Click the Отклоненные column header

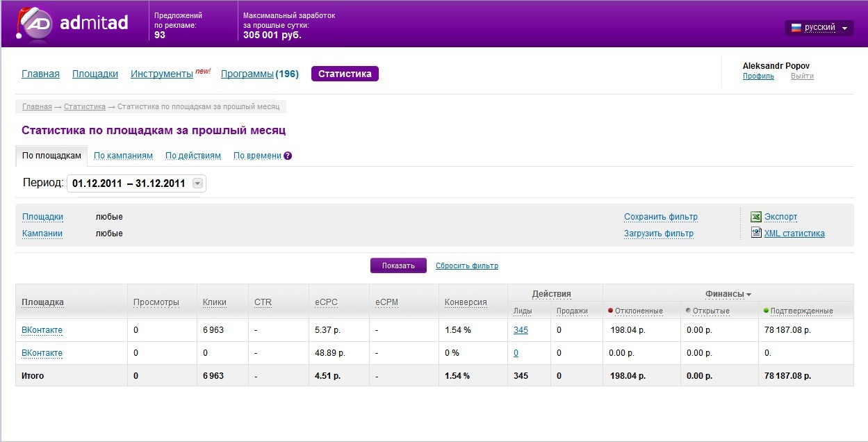pos(639,311)
